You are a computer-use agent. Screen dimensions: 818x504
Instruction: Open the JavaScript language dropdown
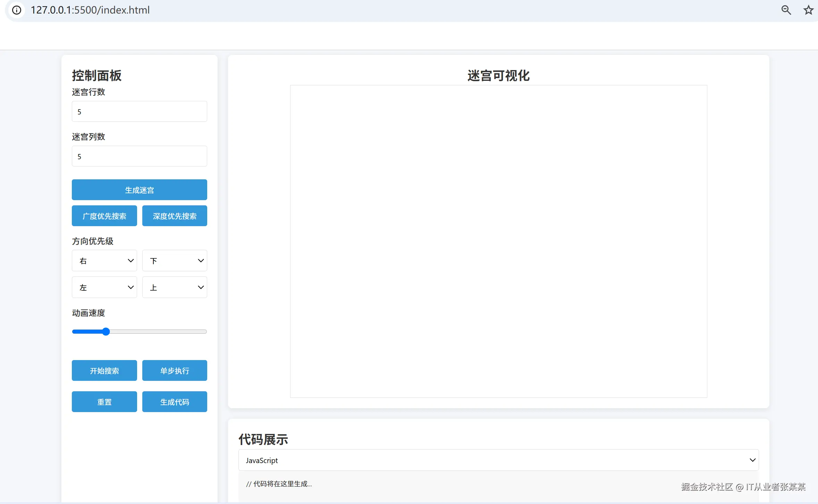click(499, 460)
